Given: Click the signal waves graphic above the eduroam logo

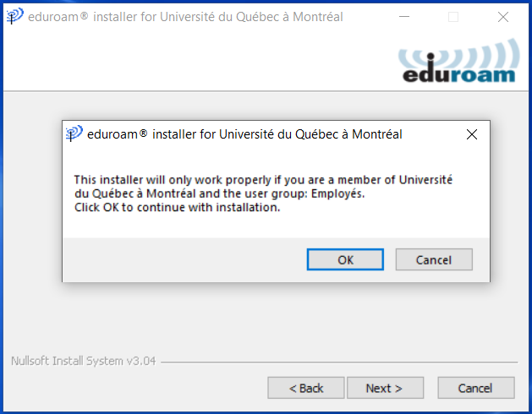Looking at the screenshot, I should 458,54.
